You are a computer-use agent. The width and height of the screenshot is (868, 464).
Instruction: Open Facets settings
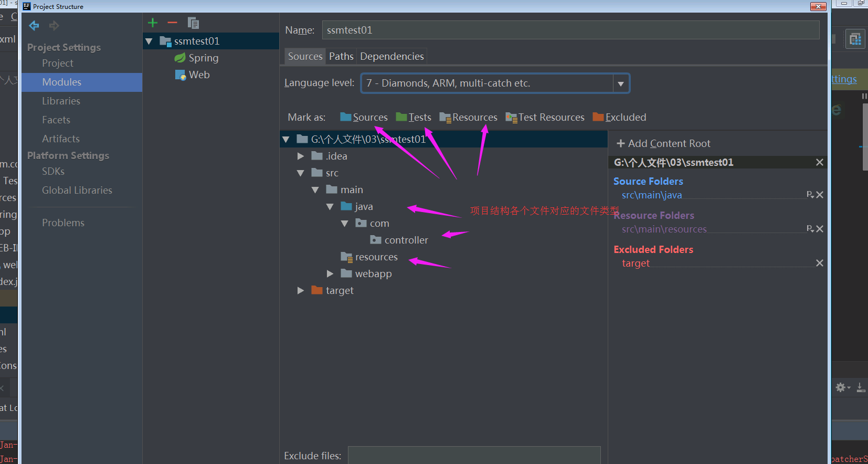click(x=56, y=120)
